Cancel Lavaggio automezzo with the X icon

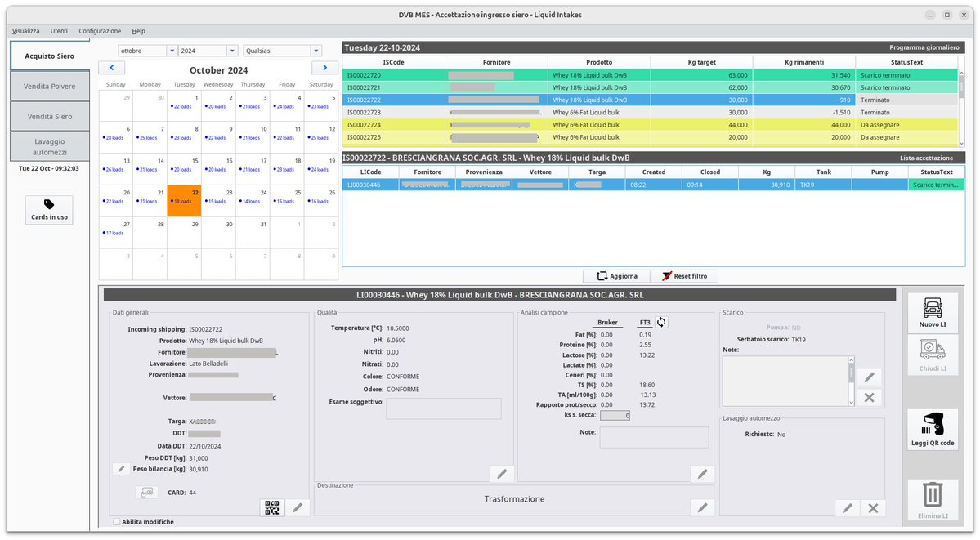click(x=873, y=508)
